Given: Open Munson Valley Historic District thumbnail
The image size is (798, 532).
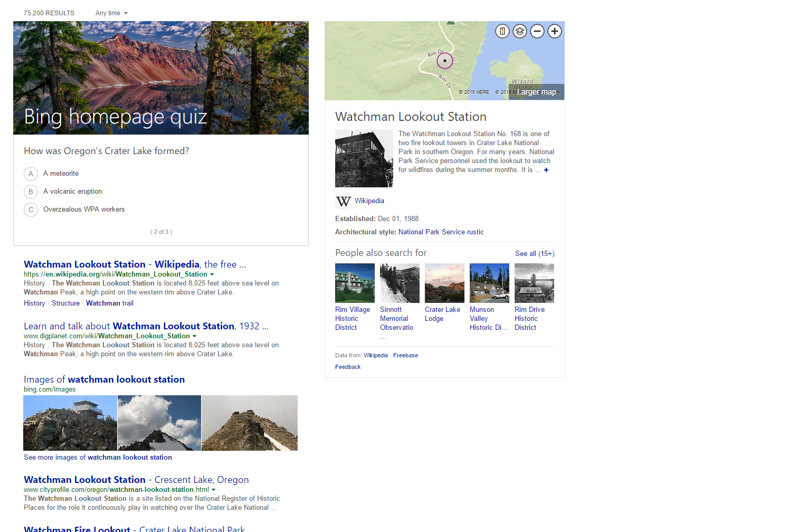Looking at the screenshot, I should [x=489, y=283].
